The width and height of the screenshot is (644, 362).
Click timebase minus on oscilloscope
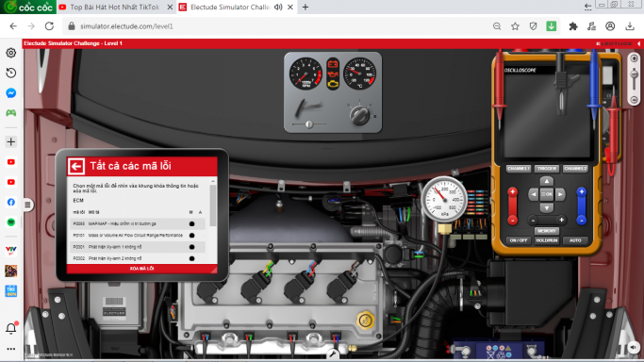tap(533, 221)
